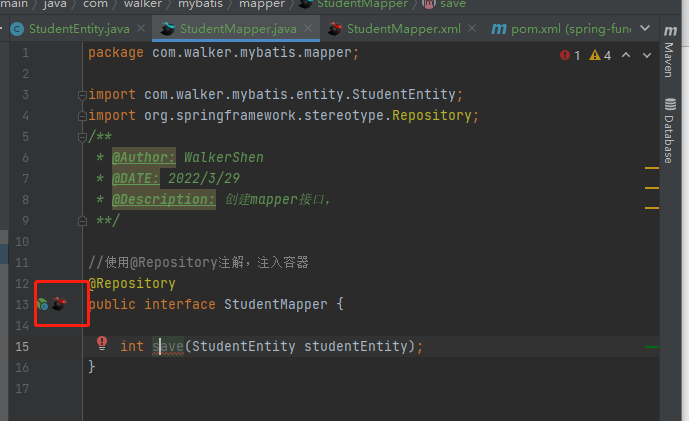Image resolution: width=689 pixels, height=421 pixels.
Task: Click 'Repository' in the import statement
Action: 432,116
